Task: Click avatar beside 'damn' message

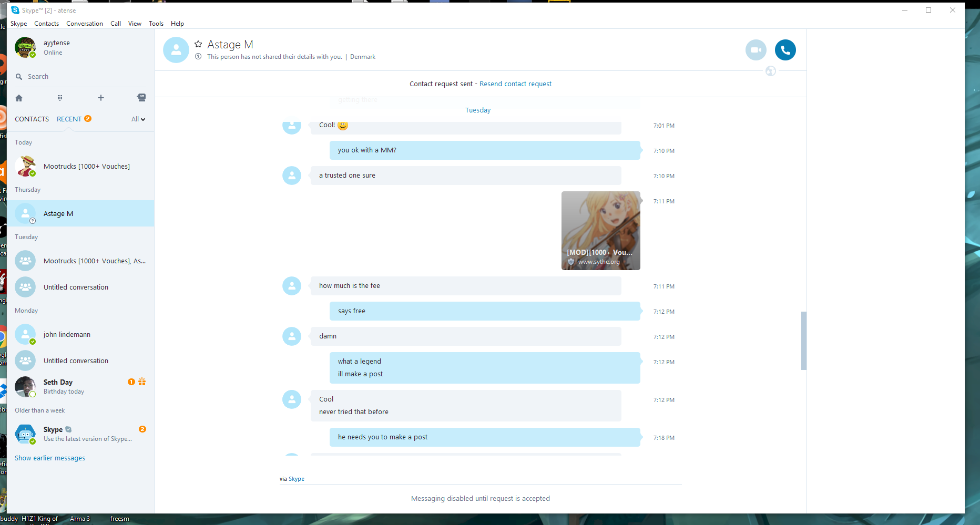Action: (292, 336)
